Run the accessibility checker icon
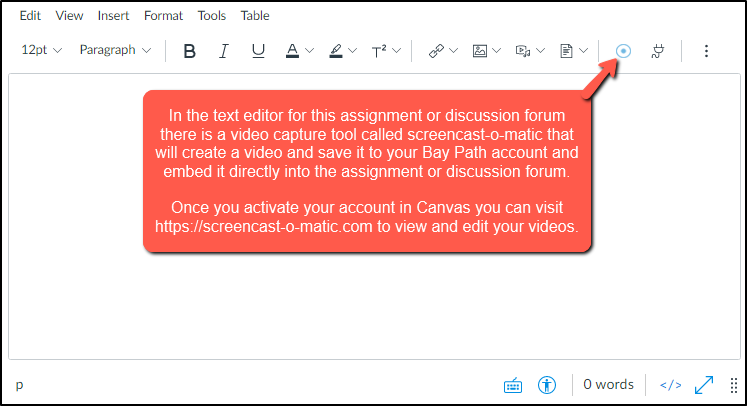This screenshot has width=747, height=406. pos(546,385)
